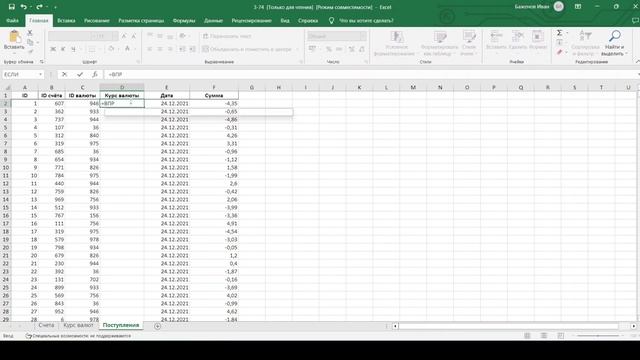Image resolution: width=640 pixels, height=360 pixels.
Task: Click the Copy icon in clipboard group
Action: pyautogui.click(x=30, y=42)
